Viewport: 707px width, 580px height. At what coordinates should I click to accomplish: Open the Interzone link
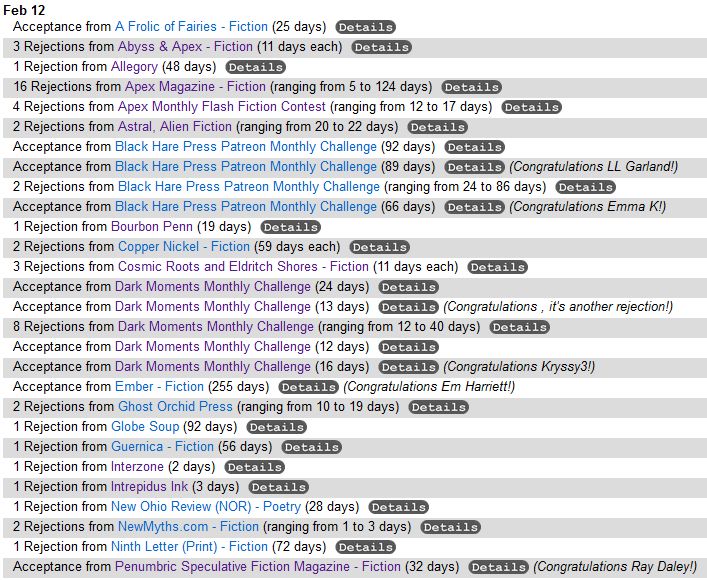(x=138, y=466)
